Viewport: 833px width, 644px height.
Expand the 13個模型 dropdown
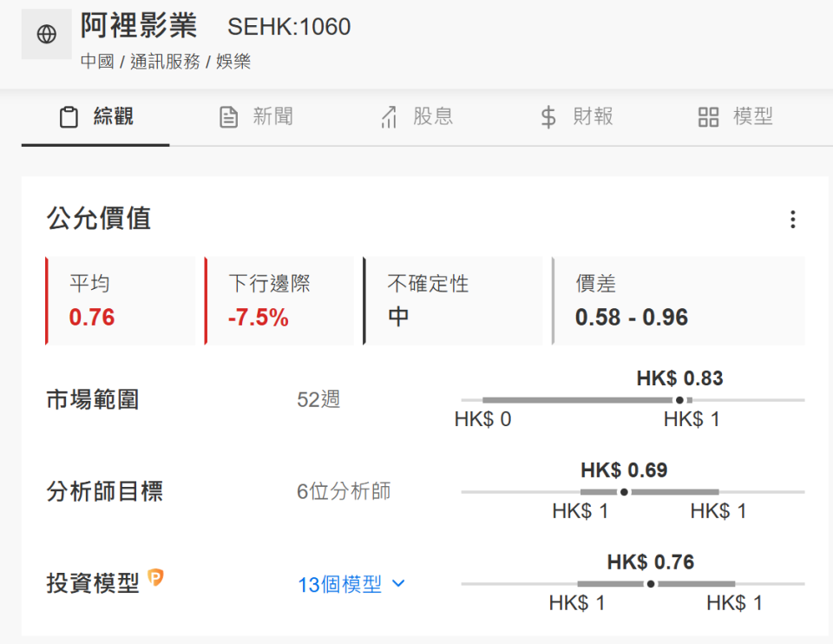351,584
